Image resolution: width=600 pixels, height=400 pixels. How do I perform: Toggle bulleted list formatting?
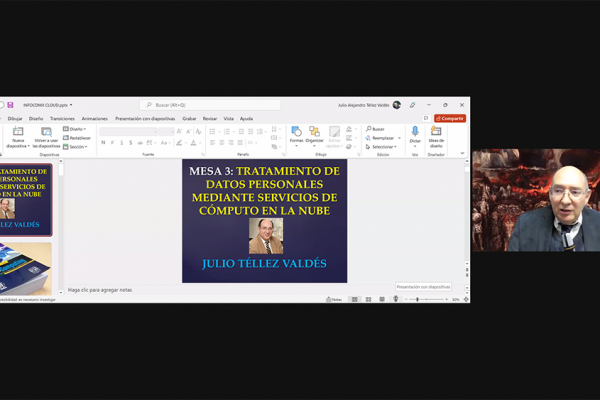[212, 132]
